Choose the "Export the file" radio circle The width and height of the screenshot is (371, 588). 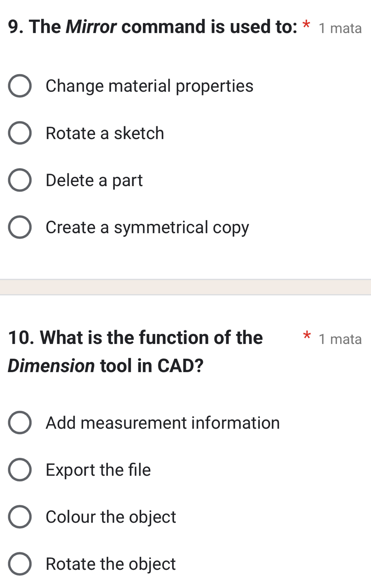point(20,470)
